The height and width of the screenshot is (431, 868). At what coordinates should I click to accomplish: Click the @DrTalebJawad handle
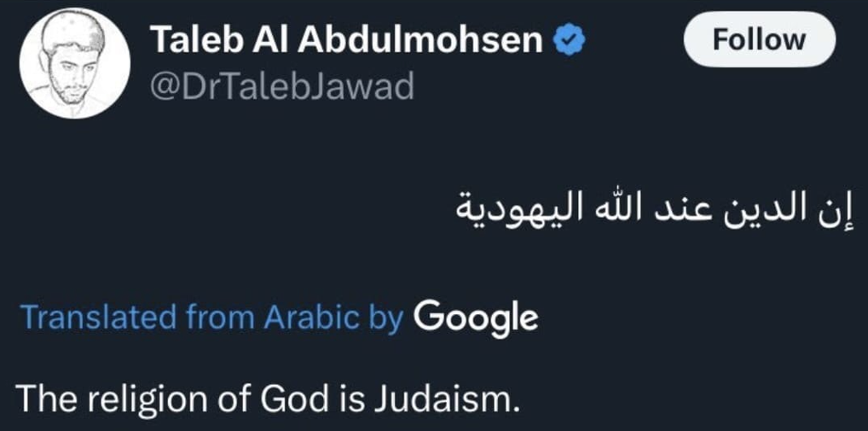pyautogui.click(x=281, y=86)
